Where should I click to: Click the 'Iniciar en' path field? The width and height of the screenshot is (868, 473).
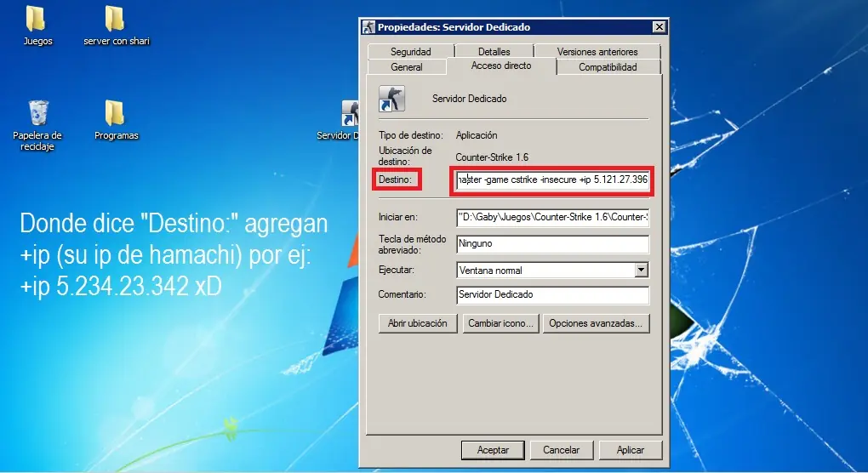click(552, 218)
